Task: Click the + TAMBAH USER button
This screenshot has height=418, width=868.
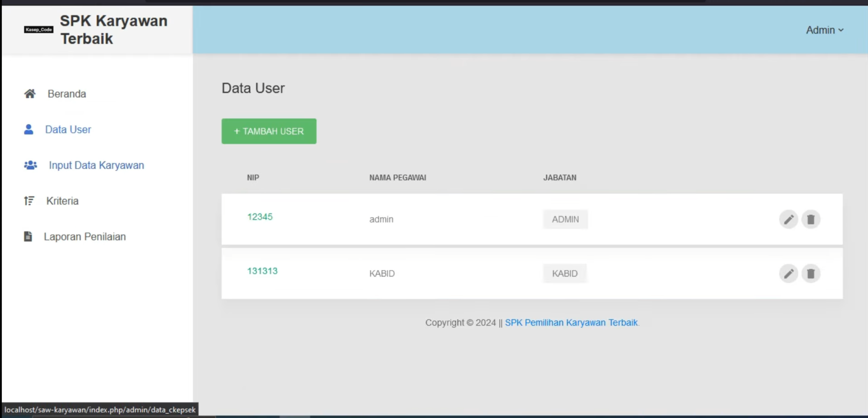Action: 269,131
